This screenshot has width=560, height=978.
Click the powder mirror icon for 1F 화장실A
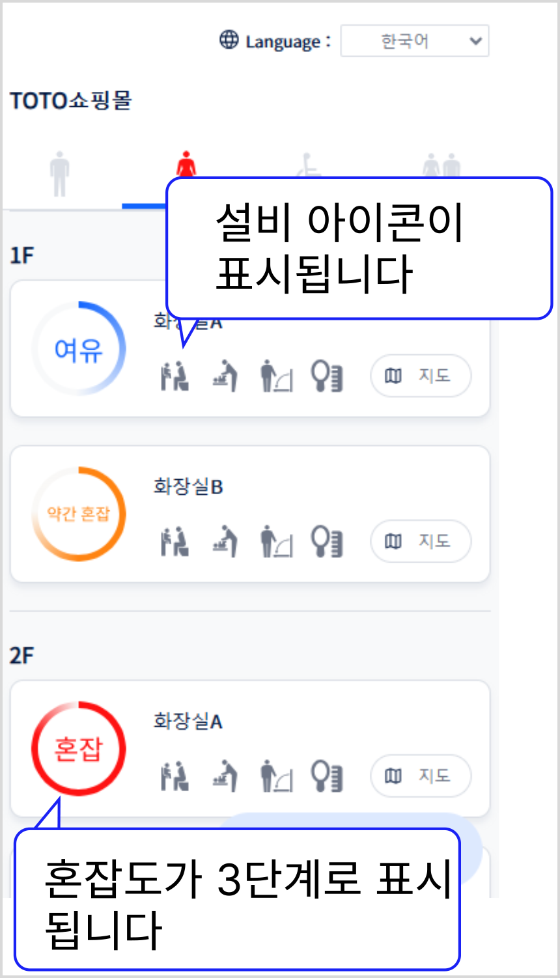pos(327,376)
